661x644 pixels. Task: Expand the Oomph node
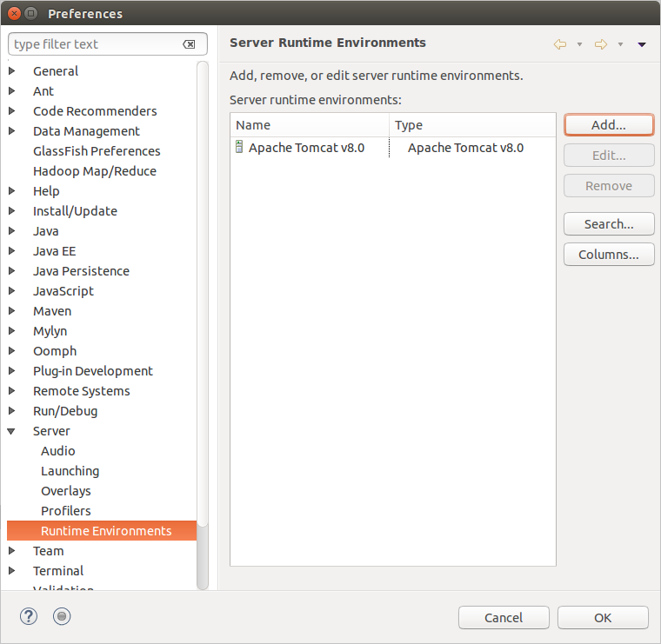pos(12,351)
